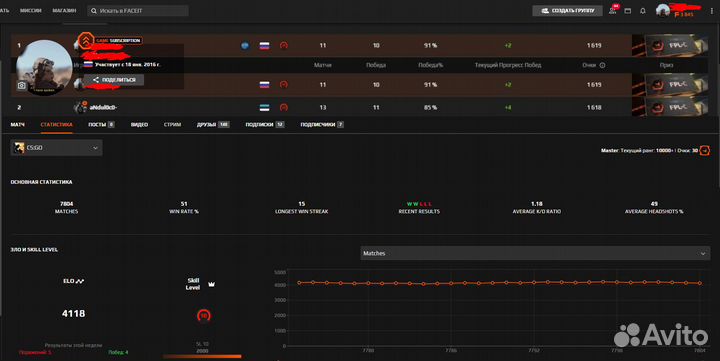Click the 15 LONGEST WIN STREAK stat
Viewport: 720px width, 361px height.
(x=302, y=207)
